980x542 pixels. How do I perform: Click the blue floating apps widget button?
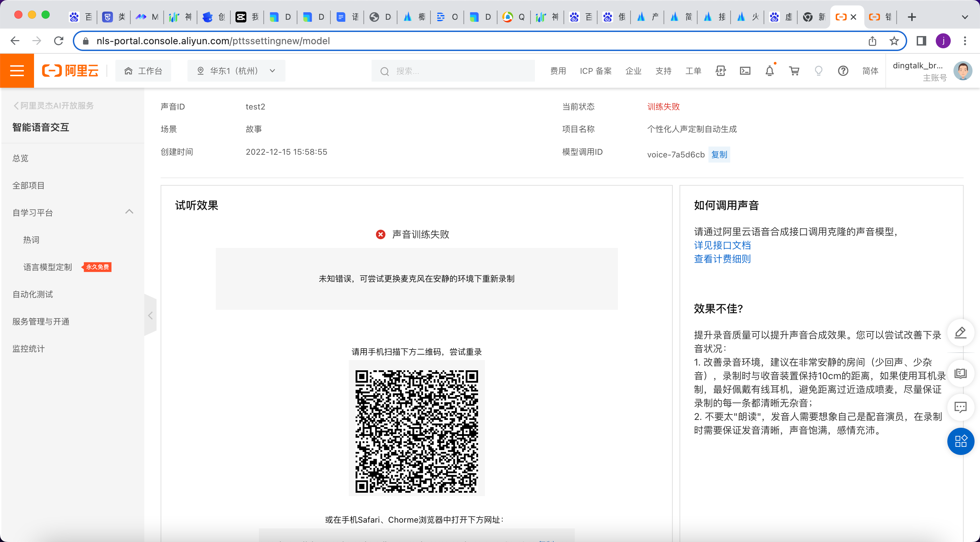[x=960, y=441]
